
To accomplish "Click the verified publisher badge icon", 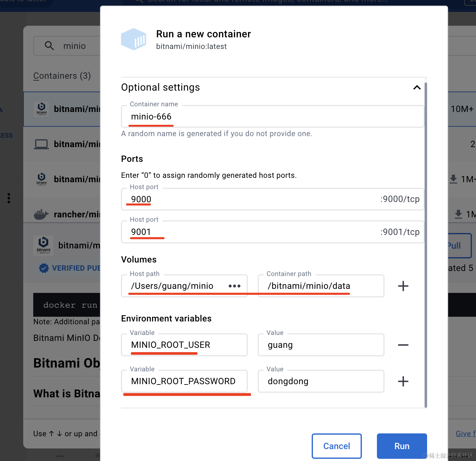I will (x=44, y=268).
